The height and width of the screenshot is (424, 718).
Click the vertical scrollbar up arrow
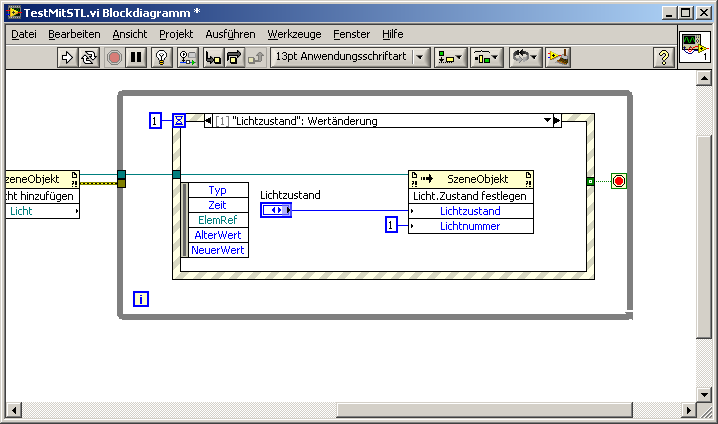(x=704, y=78)
